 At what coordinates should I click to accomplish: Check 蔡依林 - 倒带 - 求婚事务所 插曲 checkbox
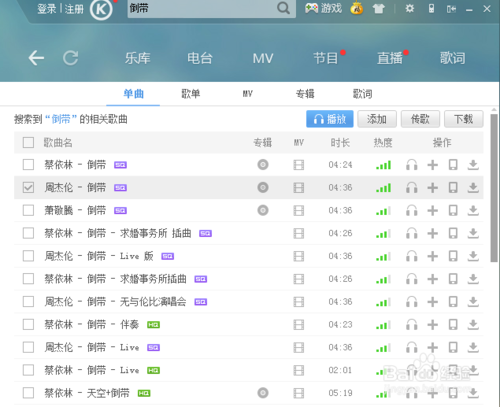coord(28,233)
